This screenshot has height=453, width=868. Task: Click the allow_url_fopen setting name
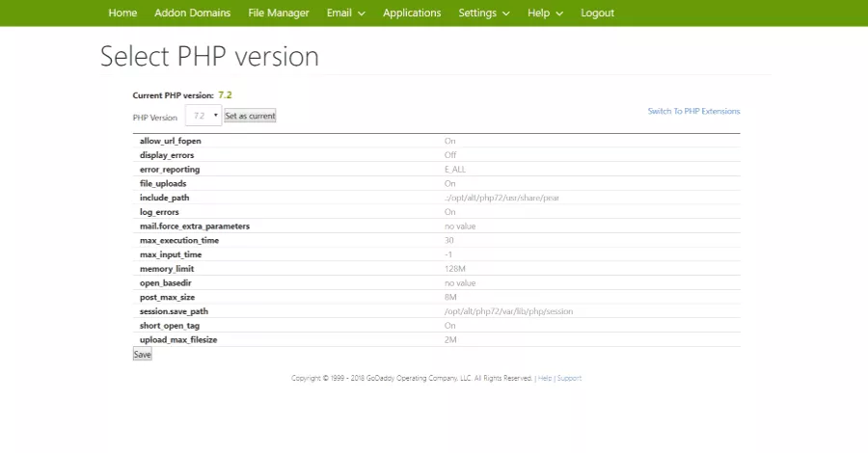(171, 141)
